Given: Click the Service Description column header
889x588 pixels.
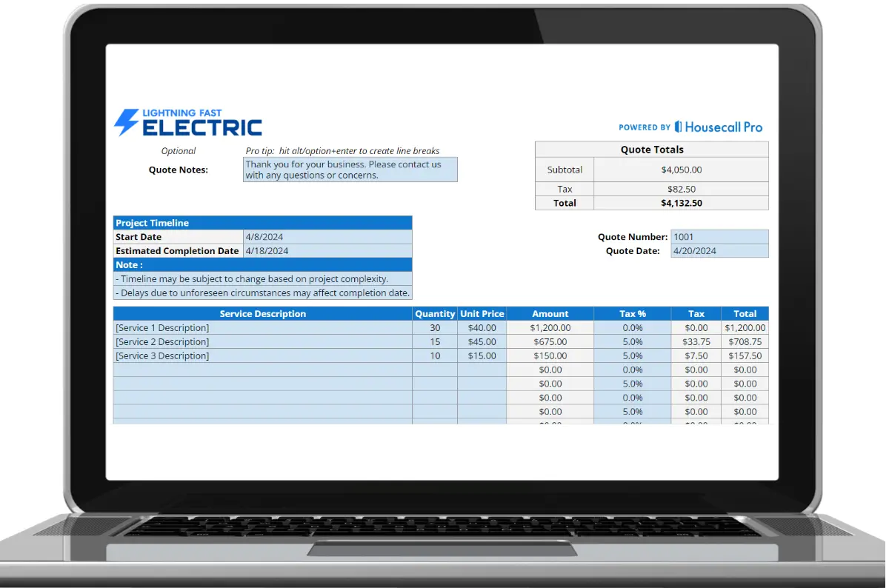Looking at the screenshot, I should pos(262,313).
